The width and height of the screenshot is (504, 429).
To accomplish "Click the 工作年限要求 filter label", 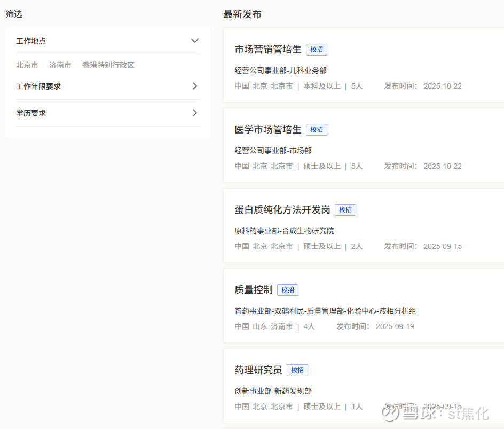I will tap(38, 87).
